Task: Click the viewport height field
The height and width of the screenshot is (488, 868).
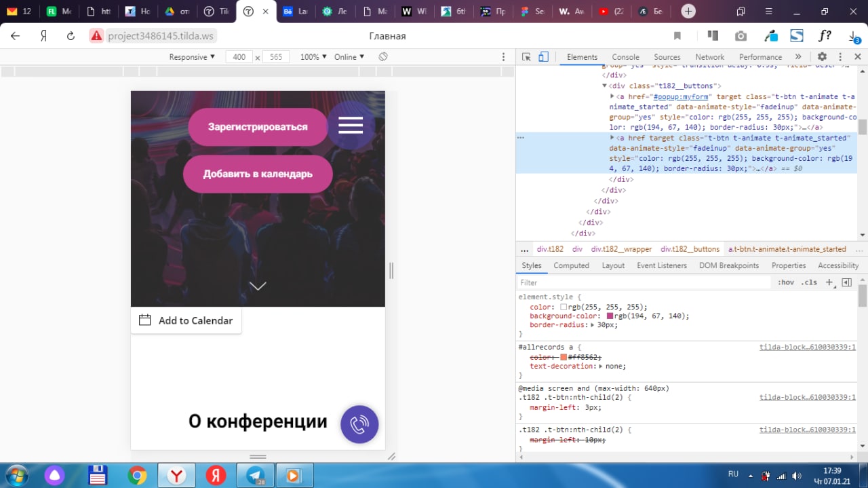Action: [x=276, y=57]
